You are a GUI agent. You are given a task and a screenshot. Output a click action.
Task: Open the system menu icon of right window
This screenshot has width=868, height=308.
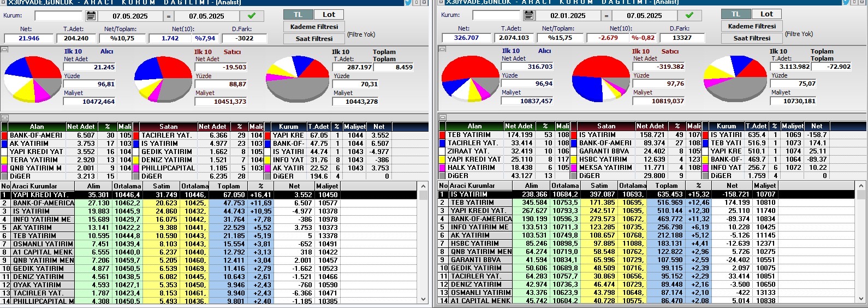pyautogui.click(x=441, y=2)
